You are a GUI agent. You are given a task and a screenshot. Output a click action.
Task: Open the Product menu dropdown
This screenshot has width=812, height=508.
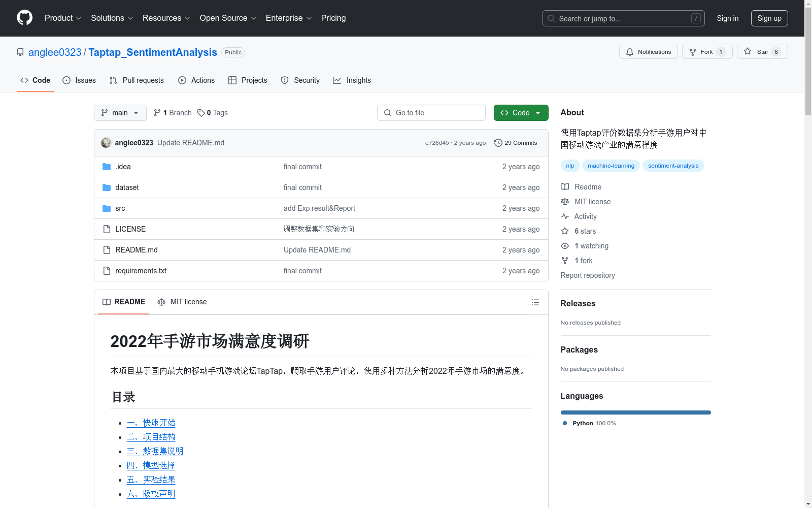point(63,18)
